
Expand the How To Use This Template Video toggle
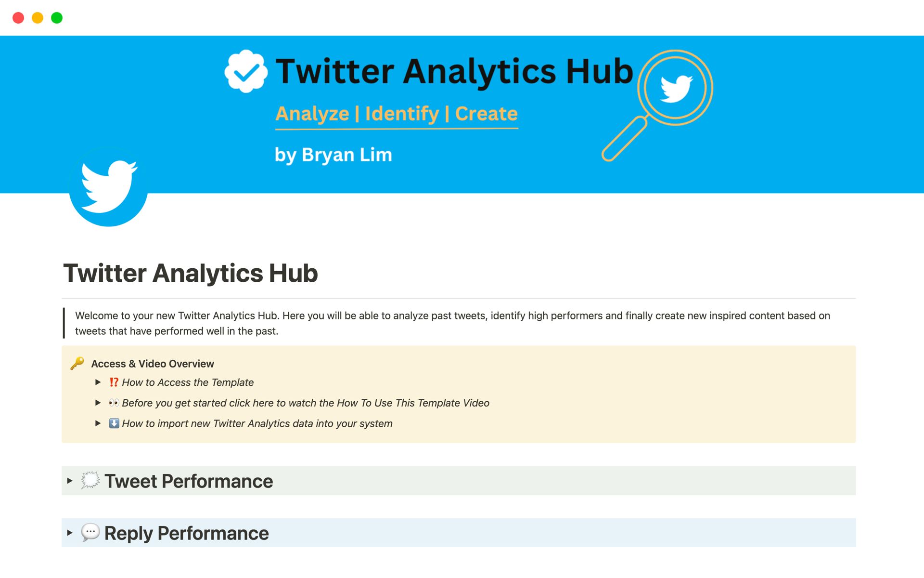point(98,403)
